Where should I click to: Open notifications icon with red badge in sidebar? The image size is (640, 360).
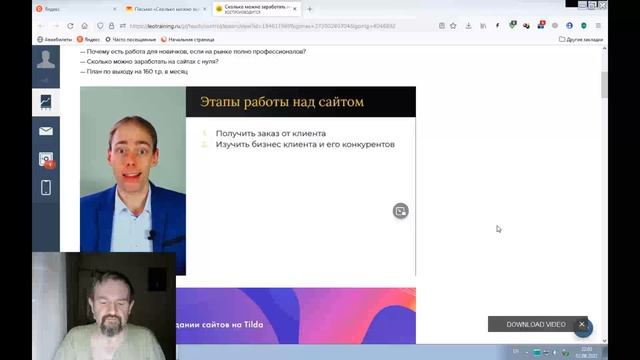click(47, 160)
